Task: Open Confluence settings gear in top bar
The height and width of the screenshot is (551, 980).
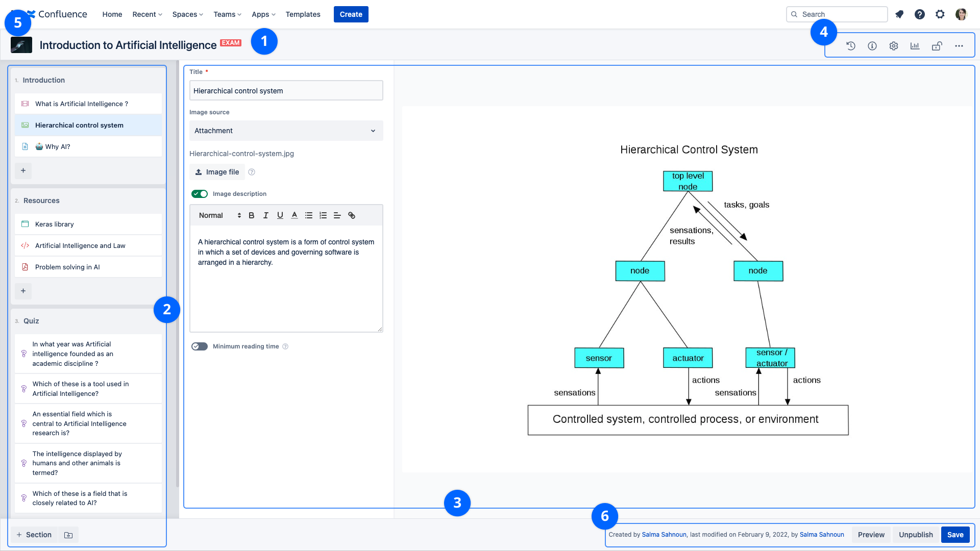Action: pyautogui.click(x=940, y=14)
